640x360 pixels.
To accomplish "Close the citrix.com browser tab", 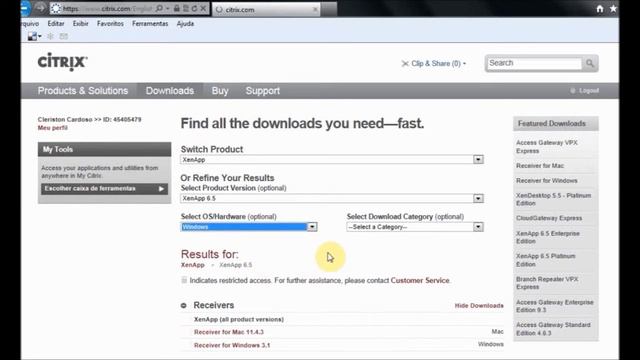I will pos(315,9).
